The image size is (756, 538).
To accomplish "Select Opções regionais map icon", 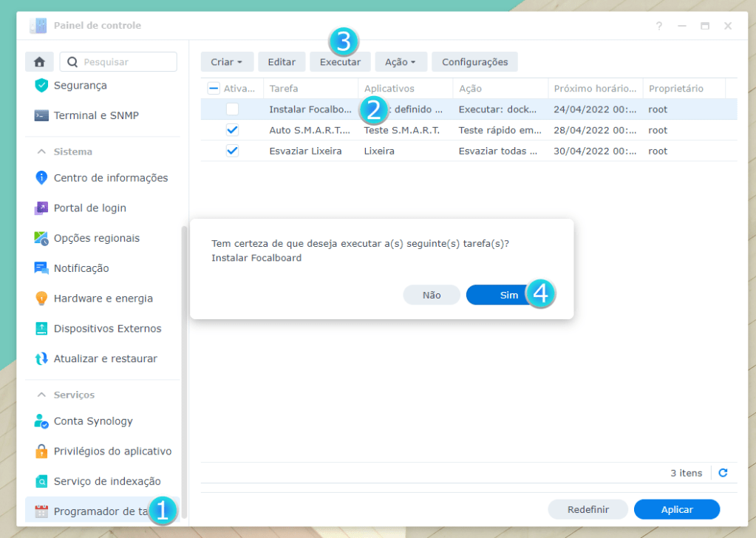I will point(41,239).
